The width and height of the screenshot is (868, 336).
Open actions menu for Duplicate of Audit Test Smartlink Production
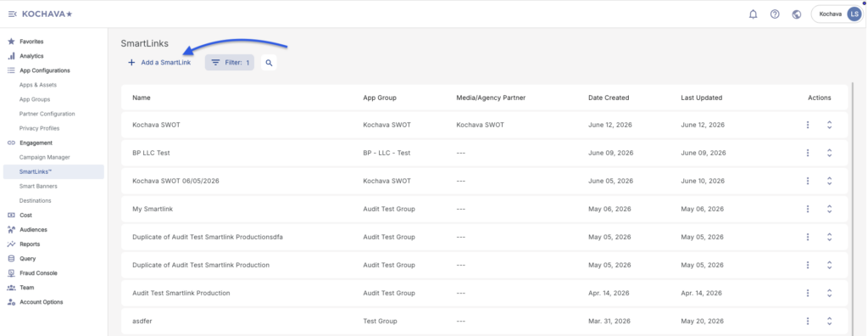[x=808, y=265]
